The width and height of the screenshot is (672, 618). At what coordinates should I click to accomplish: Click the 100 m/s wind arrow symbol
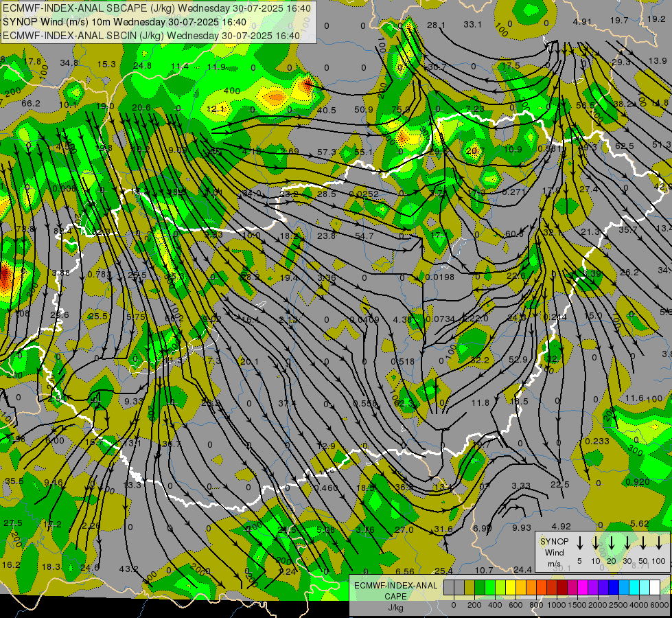(659, 543)
